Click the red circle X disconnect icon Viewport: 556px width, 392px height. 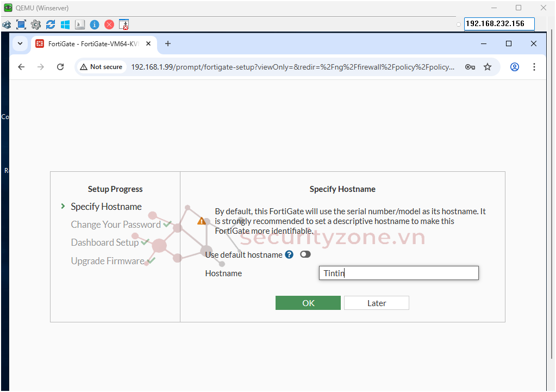pos(109,24)
